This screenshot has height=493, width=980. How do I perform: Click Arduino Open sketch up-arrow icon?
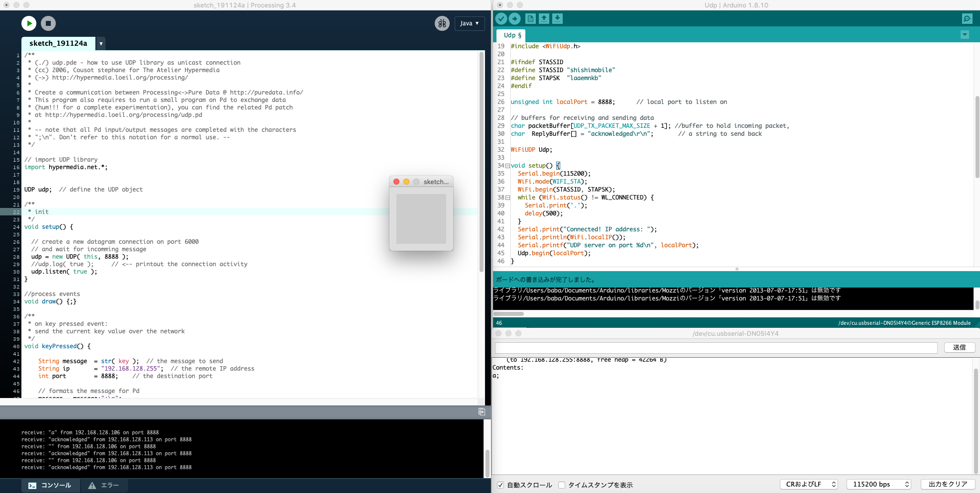coord(544,19)
